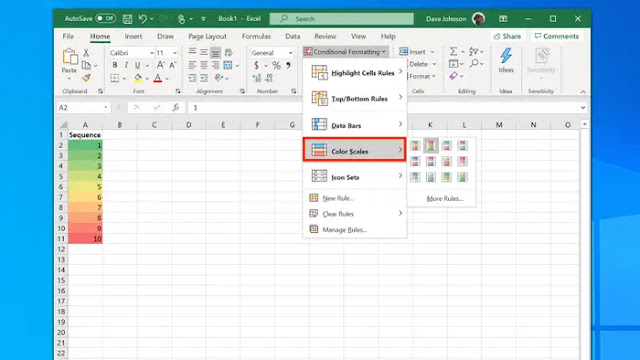
Task: Apply red Font Color A
Action: click(x=158, y=78)
